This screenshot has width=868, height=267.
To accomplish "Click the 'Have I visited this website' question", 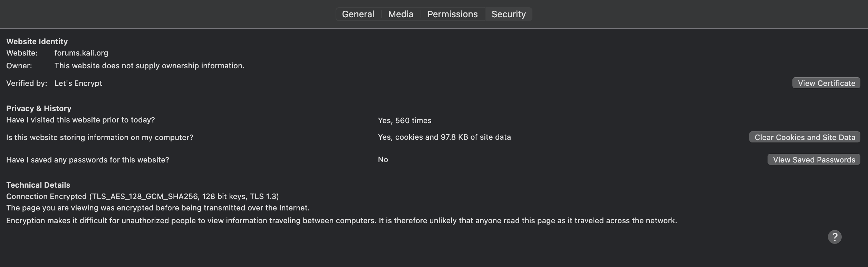I will pos(80,120).
